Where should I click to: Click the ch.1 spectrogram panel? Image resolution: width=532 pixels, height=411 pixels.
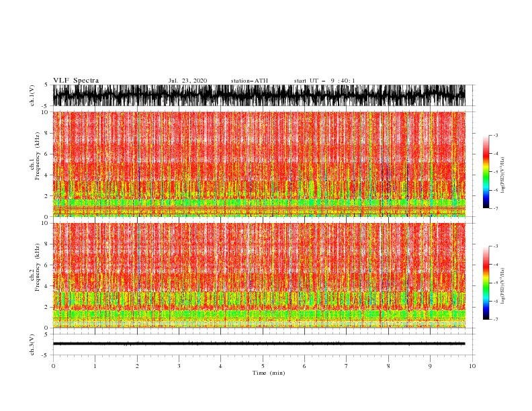point(259,164)
